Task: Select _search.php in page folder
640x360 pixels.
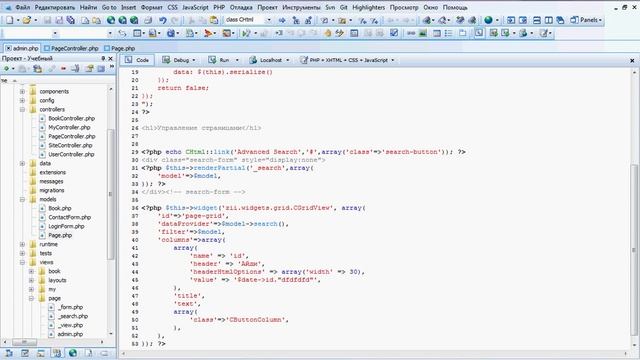Action: click(x=73, y=316)
